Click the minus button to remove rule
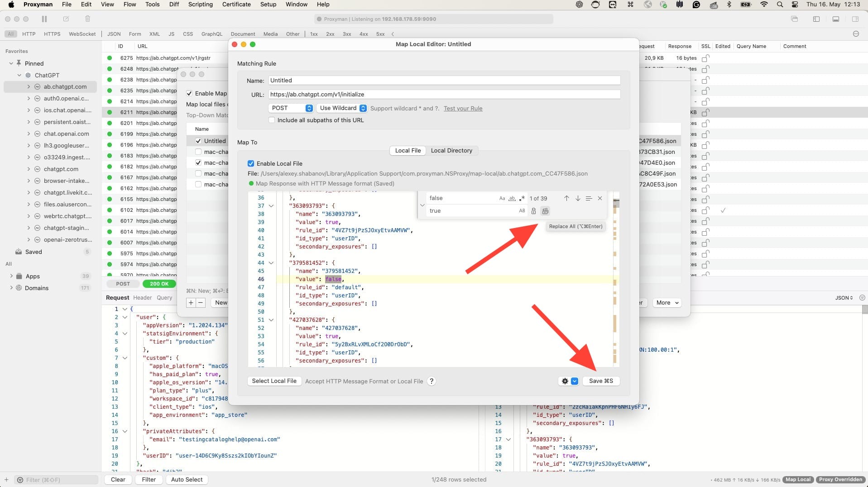The image size is (868, 487). tap(201, 303)
